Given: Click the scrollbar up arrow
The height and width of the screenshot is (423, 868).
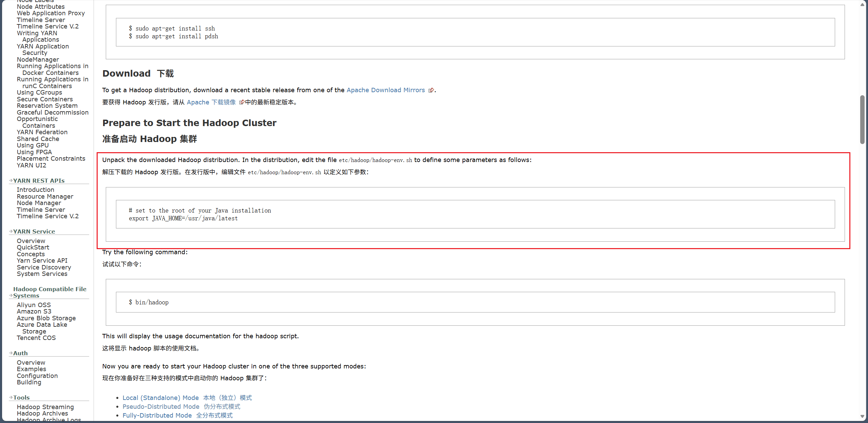Looking at the screenshot, I should coord(862,4).
